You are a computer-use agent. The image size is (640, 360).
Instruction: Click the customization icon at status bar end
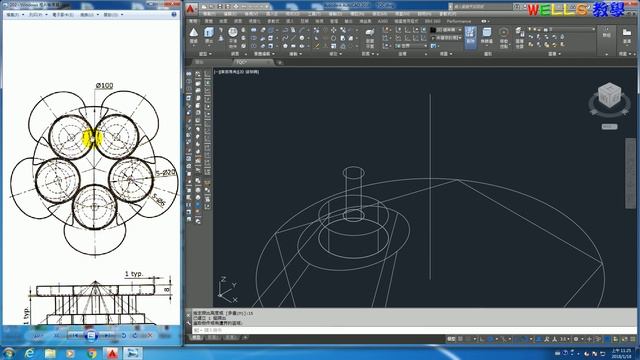tap(633, 339)
